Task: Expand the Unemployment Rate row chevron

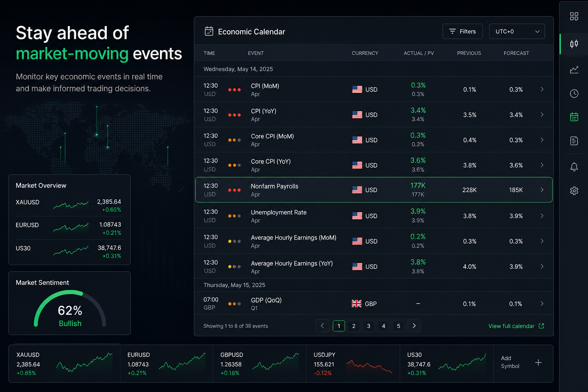Action: click(x=542, y=216)
